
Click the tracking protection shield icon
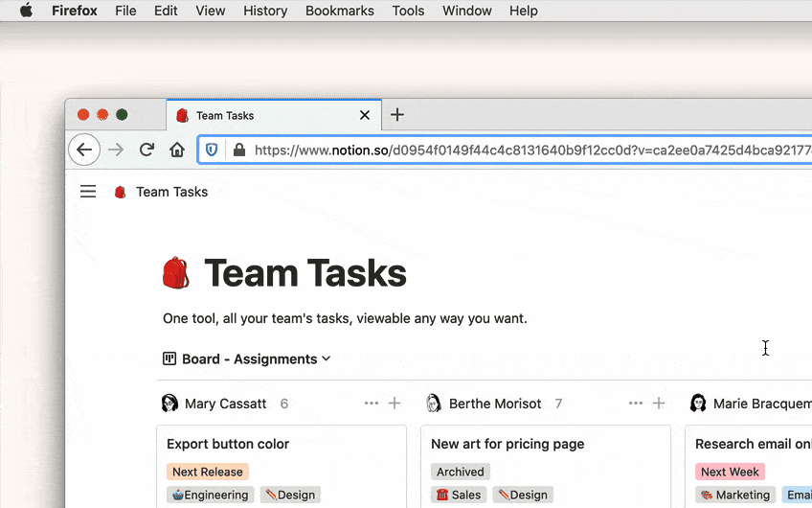(x=213, y=150)
